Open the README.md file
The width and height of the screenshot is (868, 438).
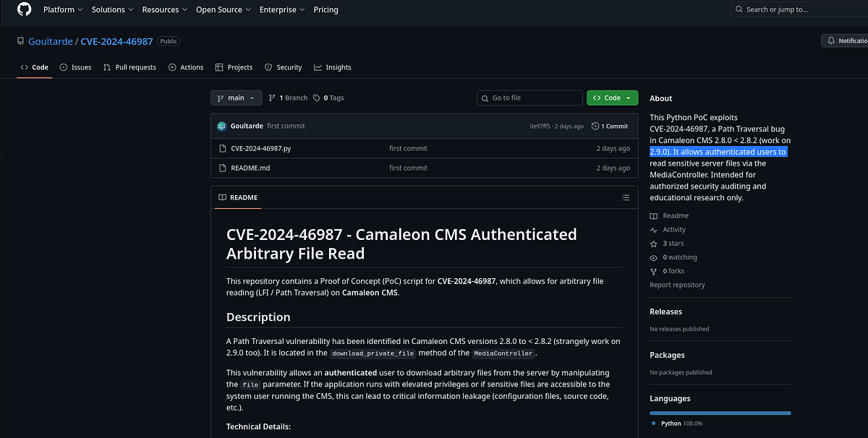tap(250, 168)
